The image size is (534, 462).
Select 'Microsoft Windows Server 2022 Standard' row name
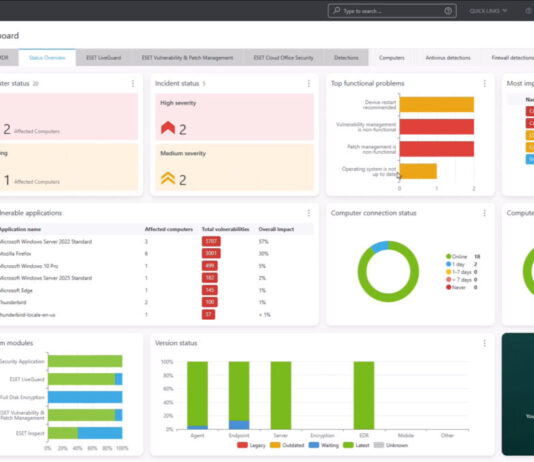[46, 242]
